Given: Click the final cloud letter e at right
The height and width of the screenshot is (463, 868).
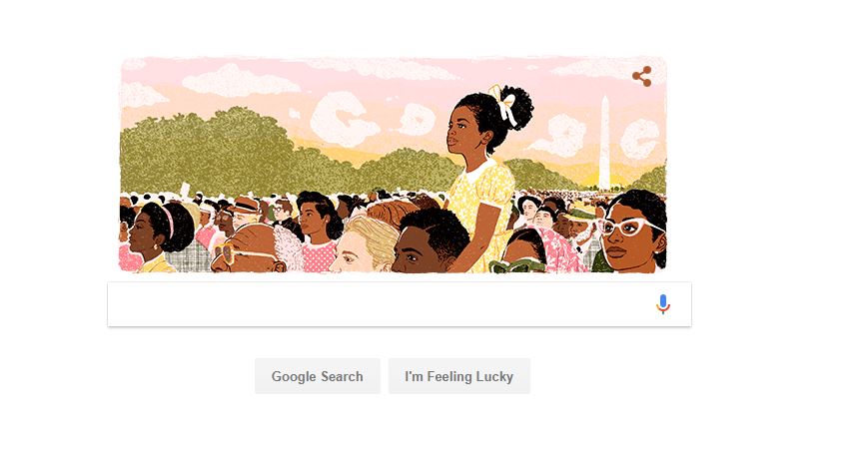Looking at the screenshot, I should pos(640,139).
